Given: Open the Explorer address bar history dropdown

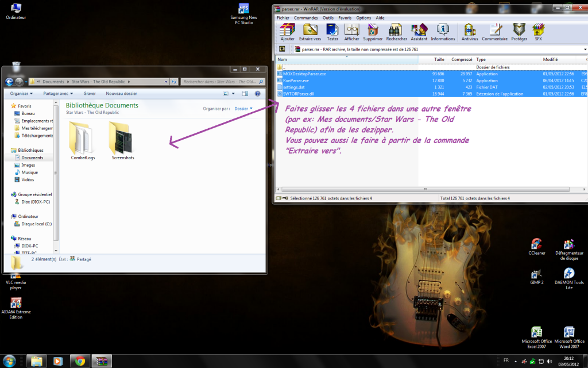Looking at the screenshot, I should pos(166,82).
